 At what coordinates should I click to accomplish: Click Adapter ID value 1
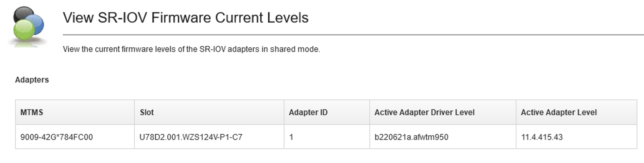click(291, 137)
